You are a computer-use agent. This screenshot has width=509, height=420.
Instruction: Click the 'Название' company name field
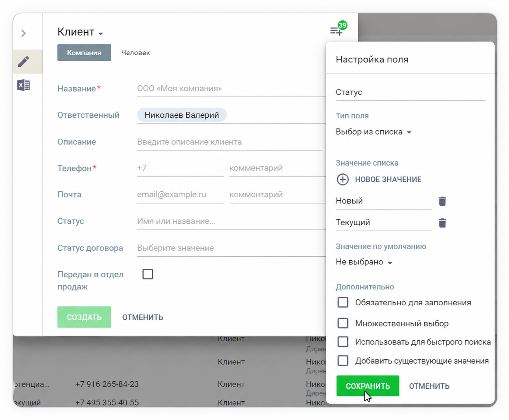click(231, 89)
